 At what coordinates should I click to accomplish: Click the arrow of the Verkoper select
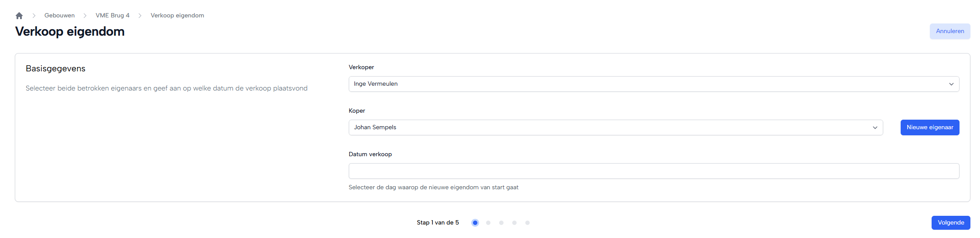(951, 84)
